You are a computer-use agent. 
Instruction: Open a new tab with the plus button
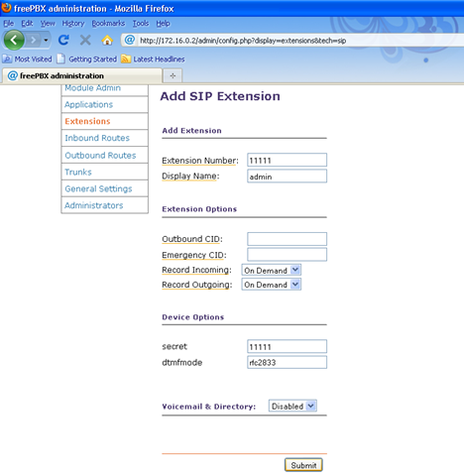173,75
